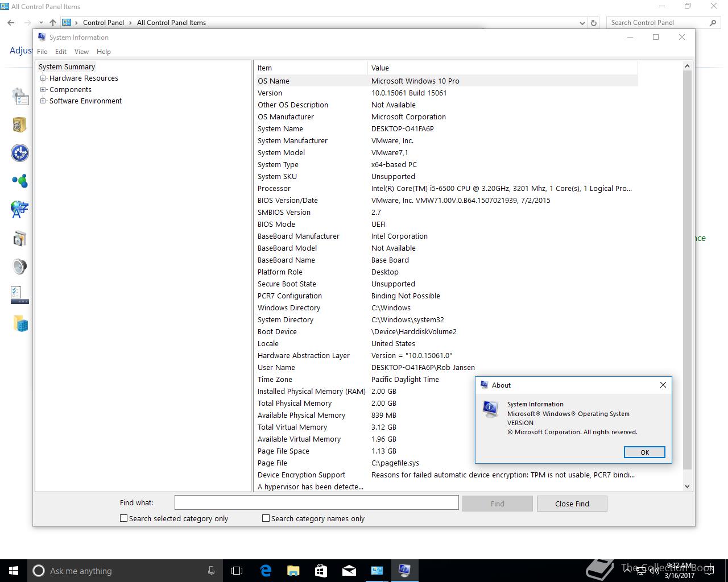Click the System Information title bar icon

pos(42,37)
